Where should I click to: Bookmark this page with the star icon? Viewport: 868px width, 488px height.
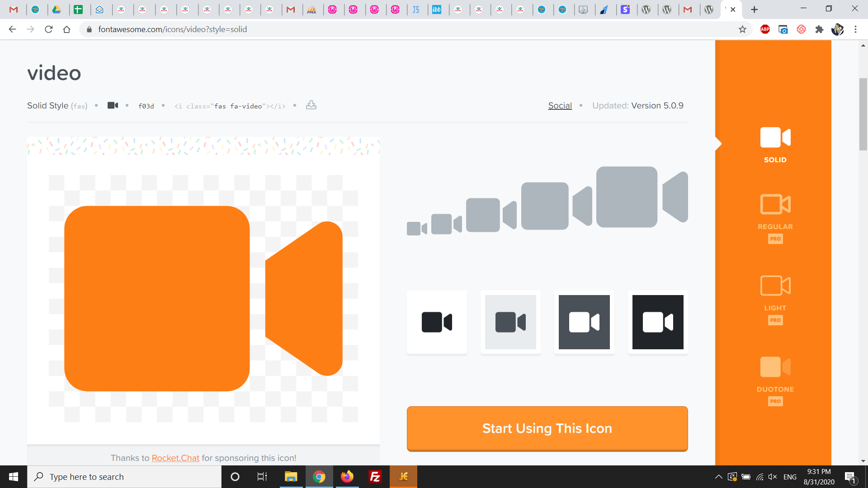(742, 29)
